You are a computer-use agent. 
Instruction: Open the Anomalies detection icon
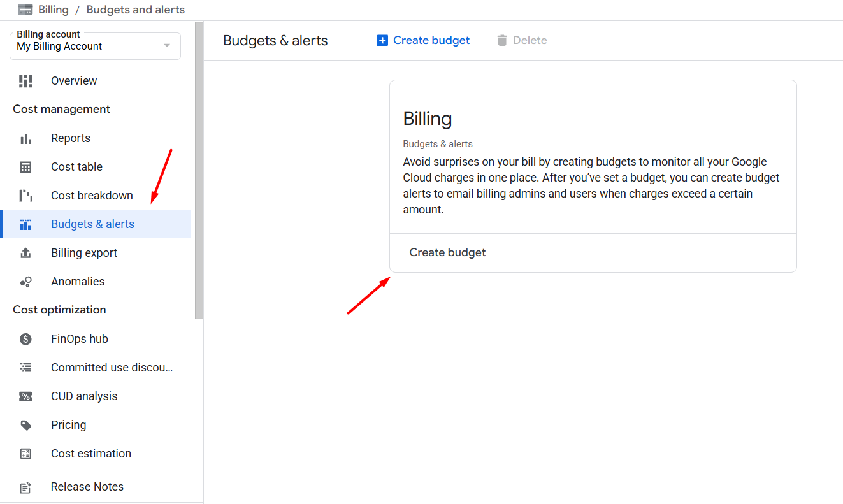(x=25, y=281)
